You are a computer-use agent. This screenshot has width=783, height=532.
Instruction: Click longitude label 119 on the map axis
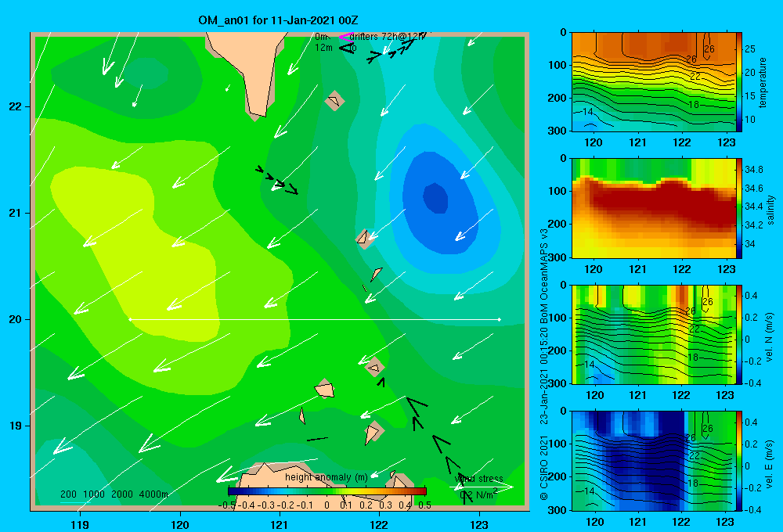pos(80,524)
